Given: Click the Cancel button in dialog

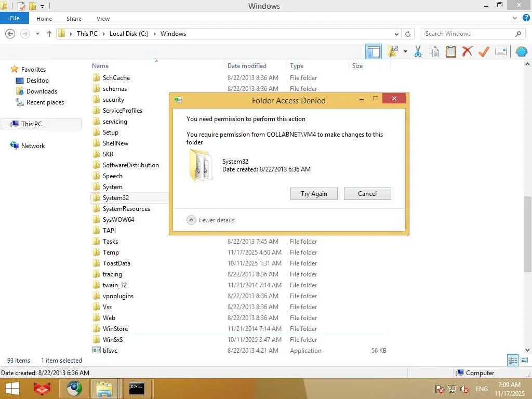Looking at the screenshot, I should [x=367, y=194].
